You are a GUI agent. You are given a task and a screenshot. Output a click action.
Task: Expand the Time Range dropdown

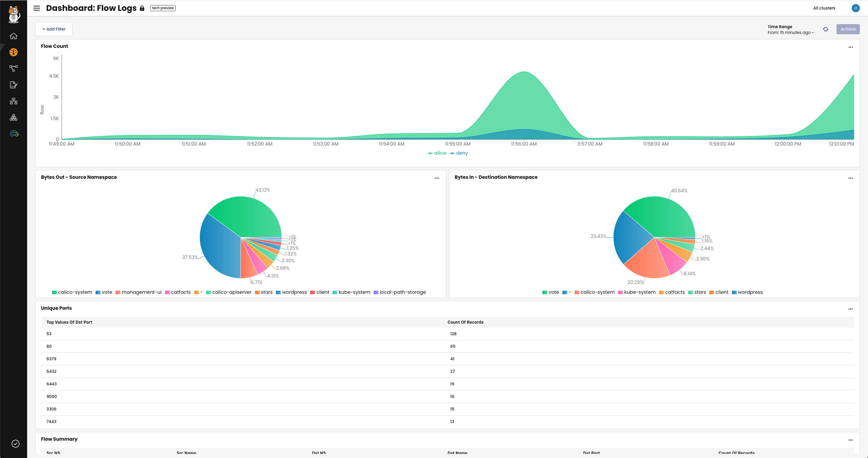[791, 33]
